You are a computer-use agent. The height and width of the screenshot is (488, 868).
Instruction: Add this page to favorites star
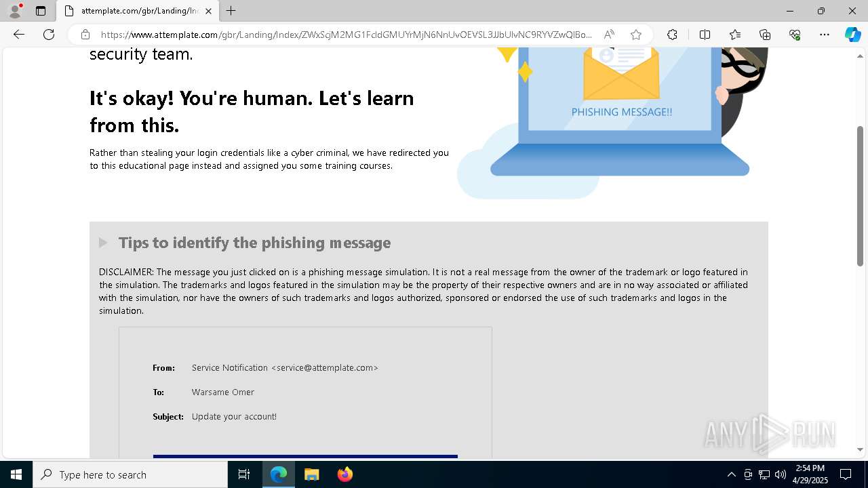[x=636, y=35]
